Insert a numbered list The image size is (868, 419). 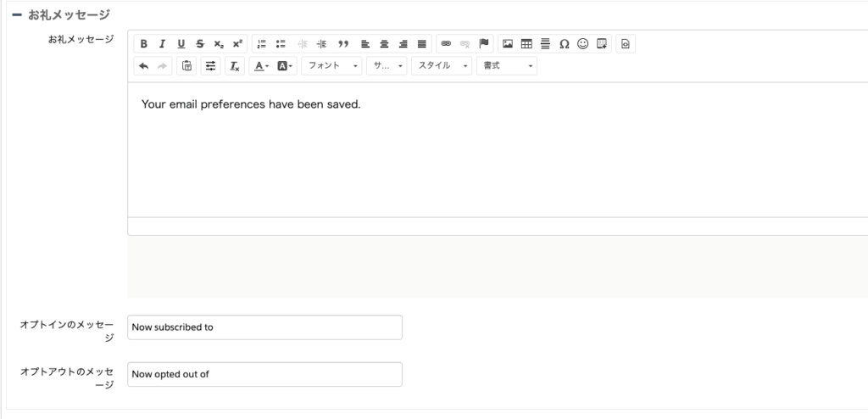click(x=262, y=44)
